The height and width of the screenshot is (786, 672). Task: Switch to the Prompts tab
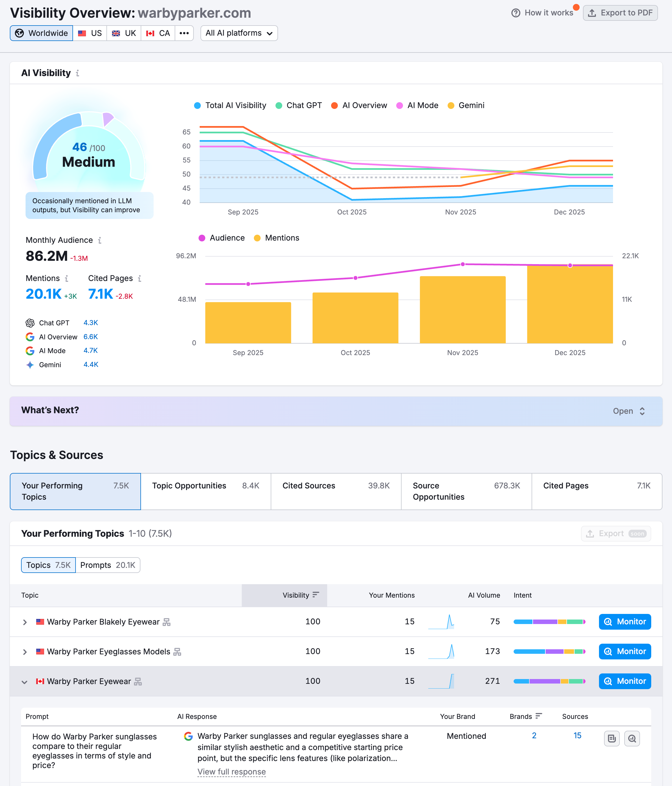tap(108, 565)
